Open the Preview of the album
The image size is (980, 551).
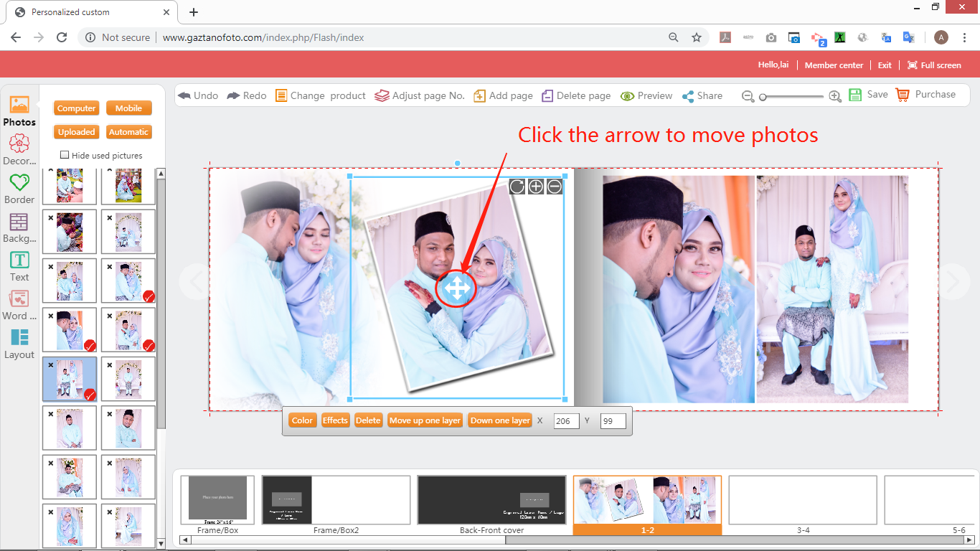[x=646, y=95]
